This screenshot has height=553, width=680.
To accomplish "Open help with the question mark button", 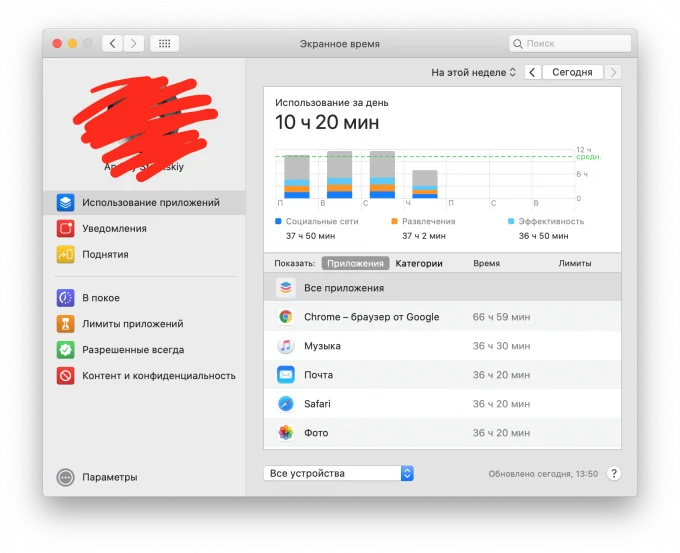I will click(x=614, y=474).
